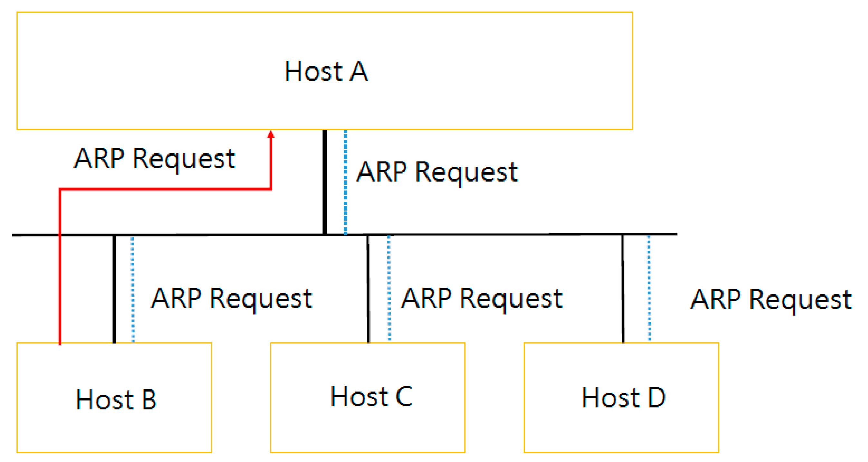The height and width of the screenshot is (462, 868).
Task: Click the Host D box
Action: (x=621, y=428)
